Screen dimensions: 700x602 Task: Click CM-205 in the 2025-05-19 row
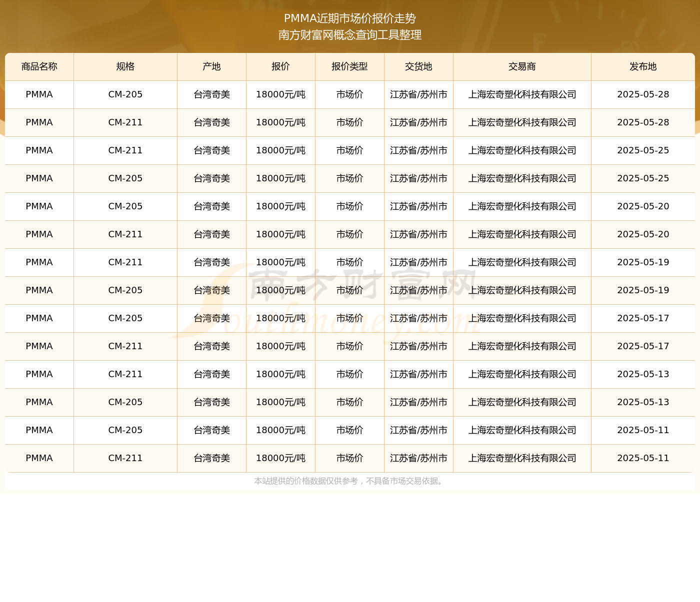(125, 290)
